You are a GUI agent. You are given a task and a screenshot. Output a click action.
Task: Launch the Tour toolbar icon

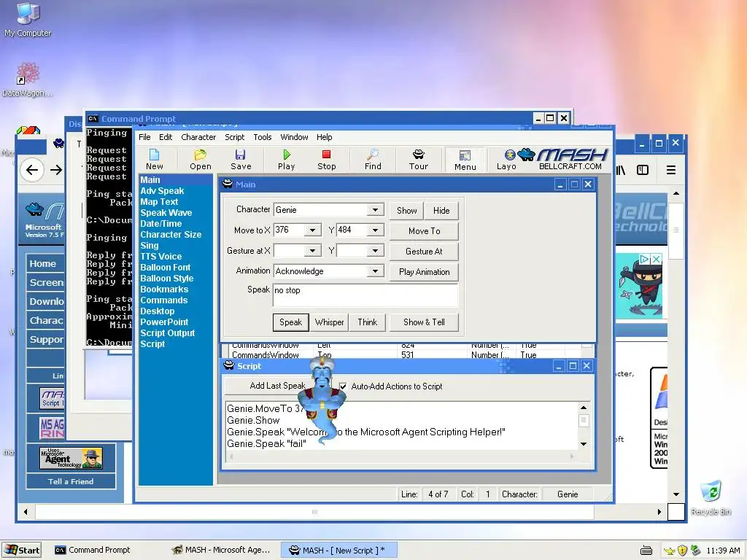418,159
